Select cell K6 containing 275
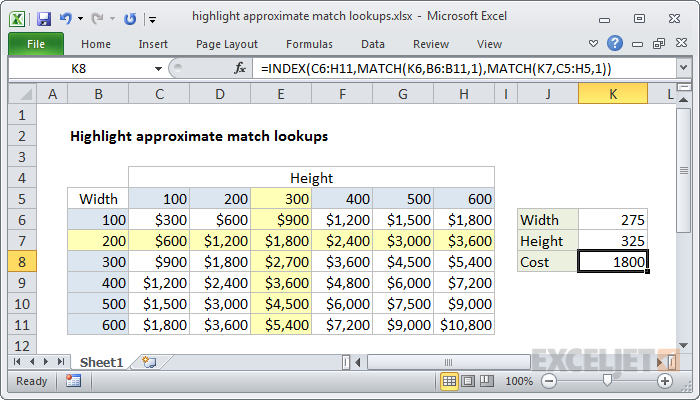Image resolution: width=700 pixels, height=400 pixels. [613, 220]
